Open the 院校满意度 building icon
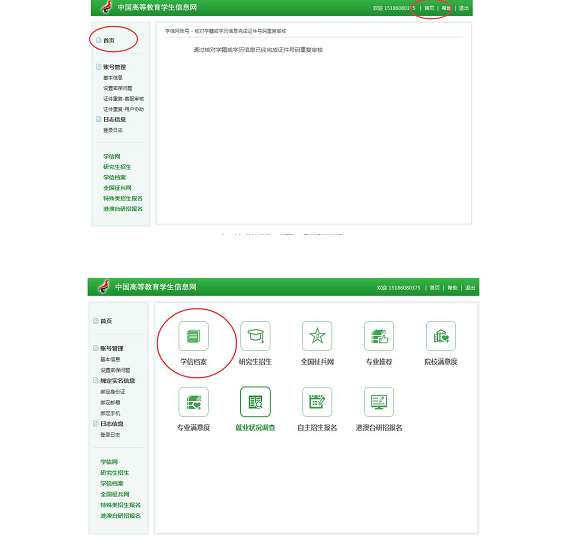The width and height of the screenshot is (574, 540). click(x=441, y=336)
